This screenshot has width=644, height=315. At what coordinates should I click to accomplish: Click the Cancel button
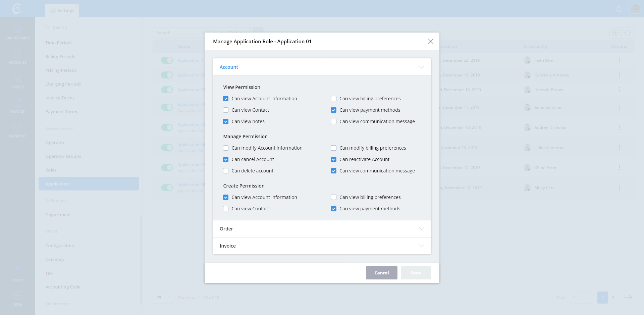(x=381, y=273)
